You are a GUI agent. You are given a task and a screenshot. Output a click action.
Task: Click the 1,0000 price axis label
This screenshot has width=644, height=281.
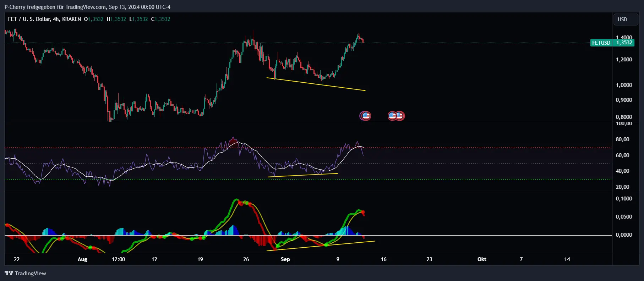624,85
